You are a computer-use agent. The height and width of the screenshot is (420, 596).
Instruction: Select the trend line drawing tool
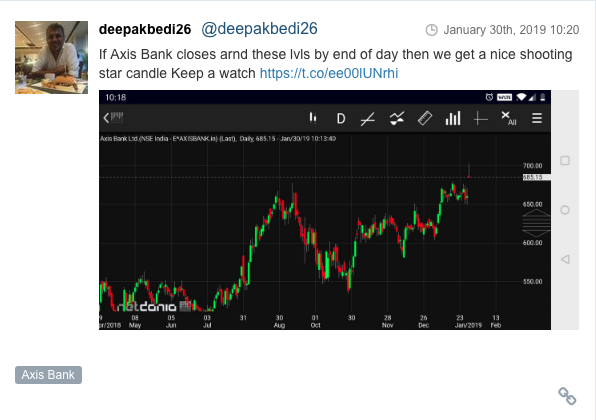[x=368, y=119]
